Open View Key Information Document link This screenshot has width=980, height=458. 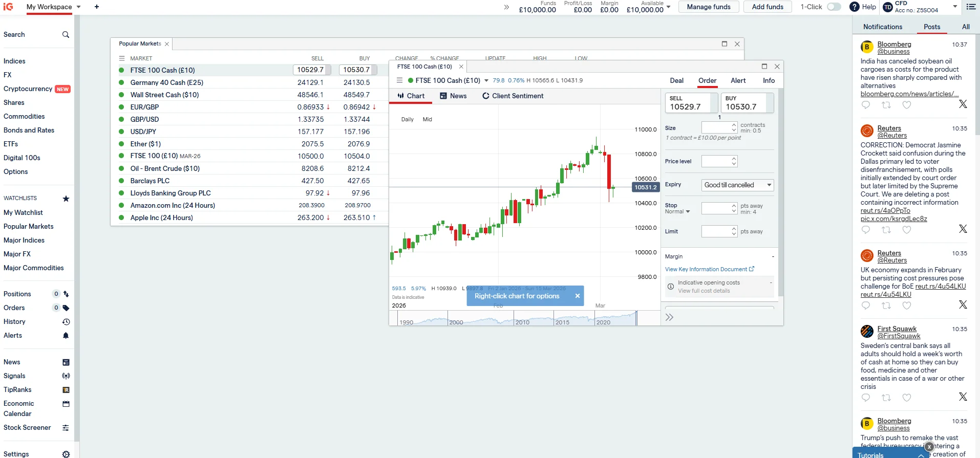point(710,269)
